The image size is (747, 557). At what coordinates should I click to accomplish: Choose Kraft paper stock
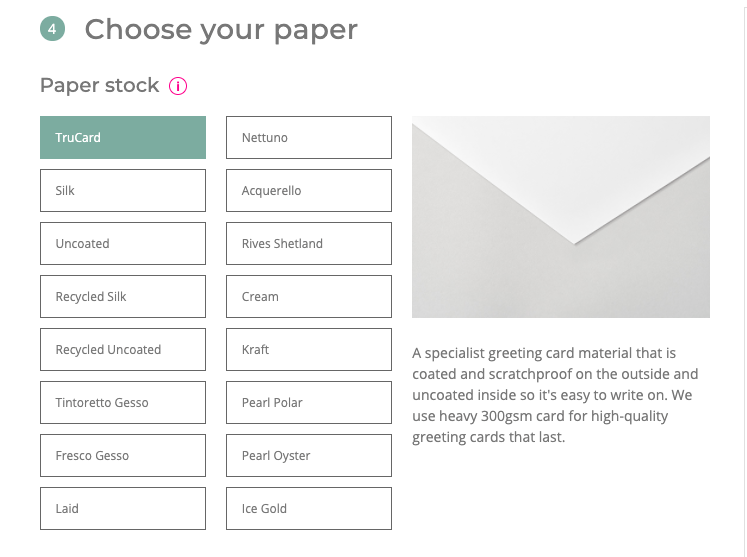click(x=309, y=349)
